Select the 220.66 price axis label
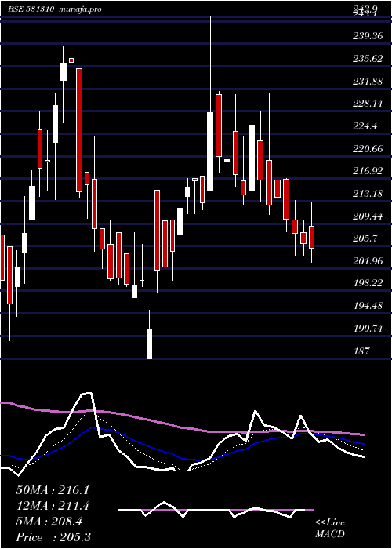This screenshot has width=392, height=549. tap(368, 149)
